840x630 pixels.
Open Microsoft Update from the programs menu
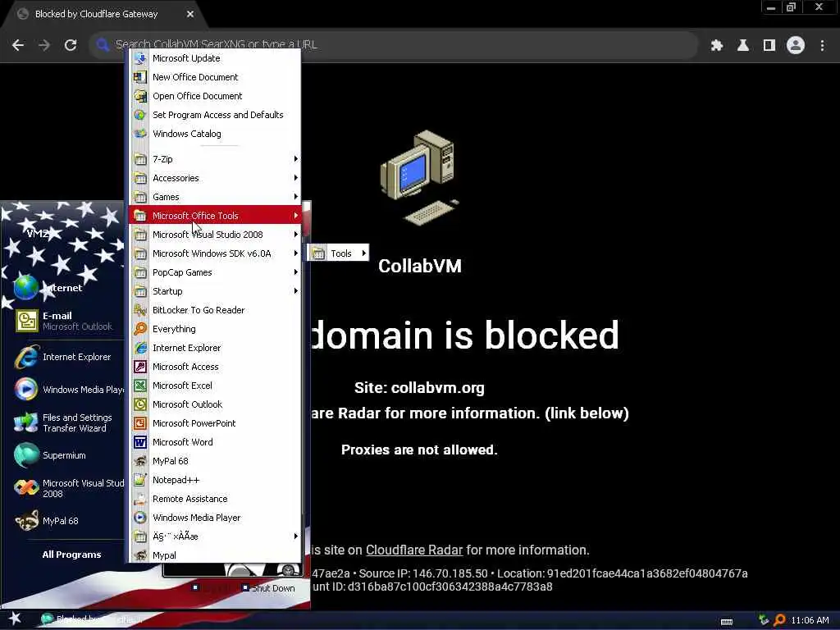tap(216, 58)
